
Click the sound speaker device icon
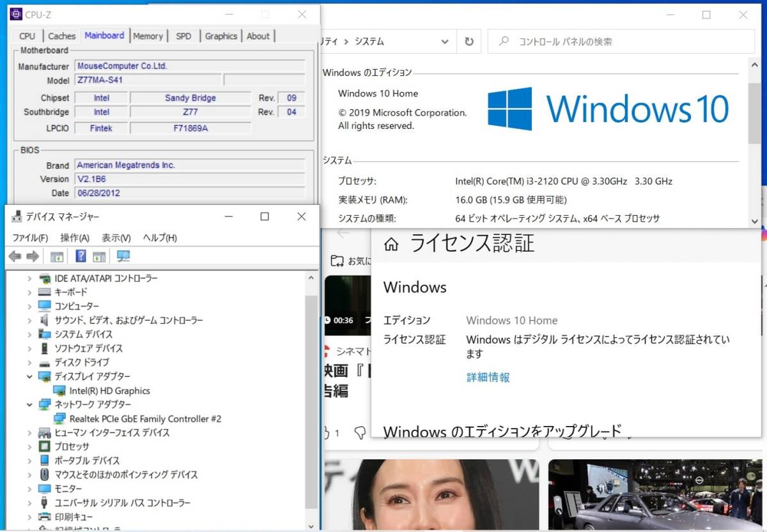pos(45,321)
